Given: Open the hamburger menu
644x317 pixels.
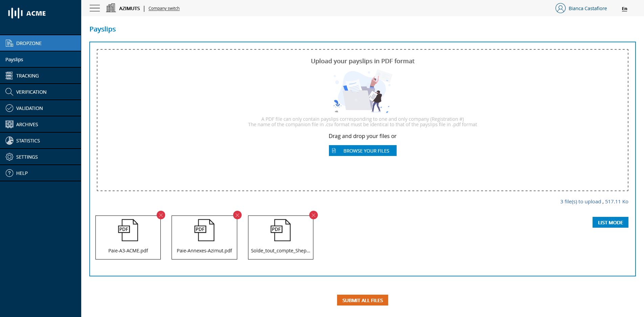Looking at the screenshot, I should 95,8.
